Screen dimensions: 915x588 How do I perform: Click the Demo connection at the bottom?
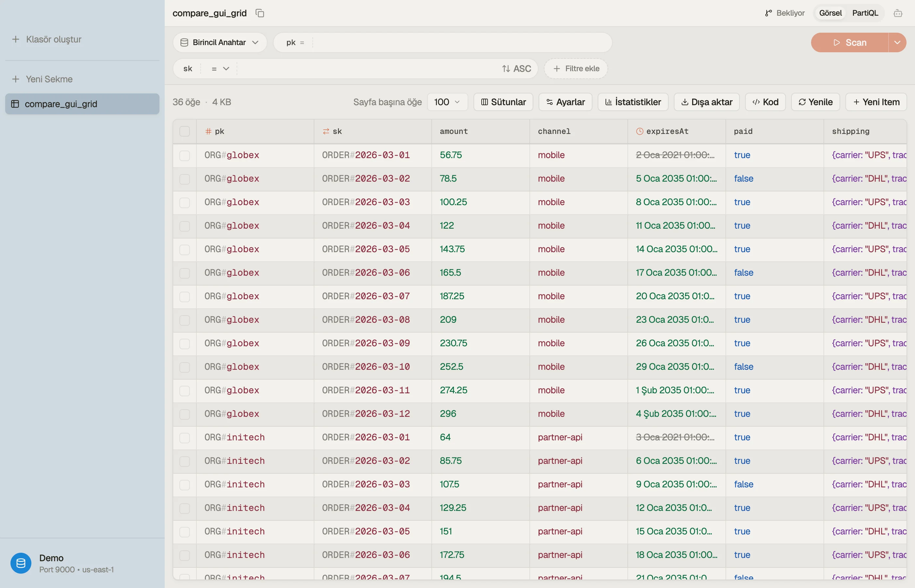[x=82, y=563]
